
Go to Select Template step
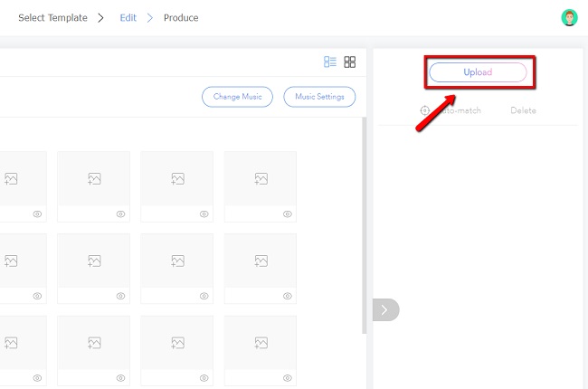[x=52, y=18]
